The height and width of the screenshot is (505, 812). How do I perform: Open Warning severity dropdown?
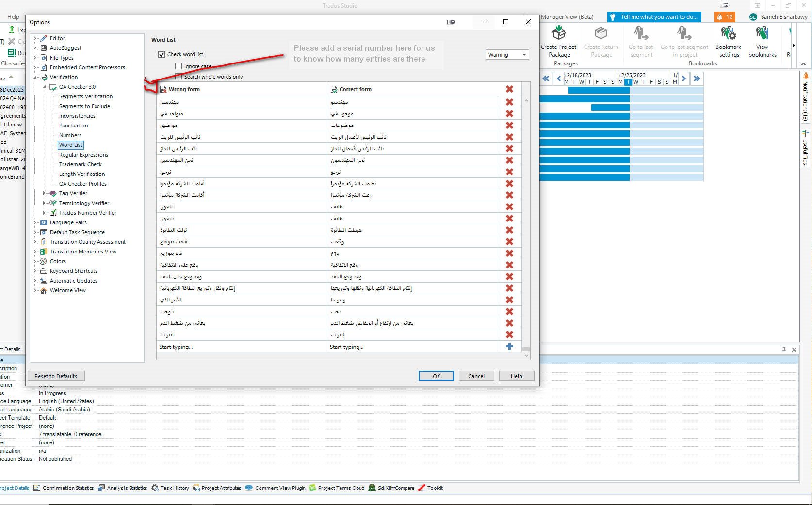(x=507, y=55)
